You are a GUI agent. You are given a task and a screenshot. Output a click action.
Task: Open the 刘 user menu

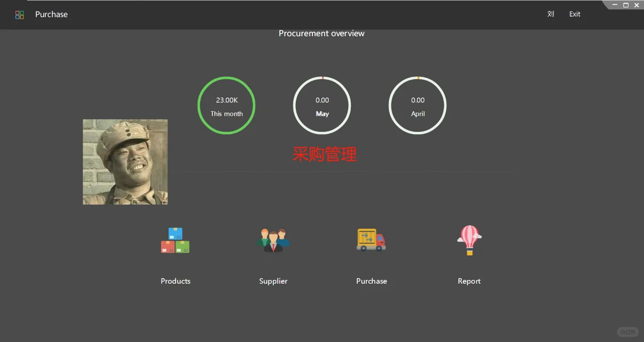pyautogui.click(x=550, y=14)
